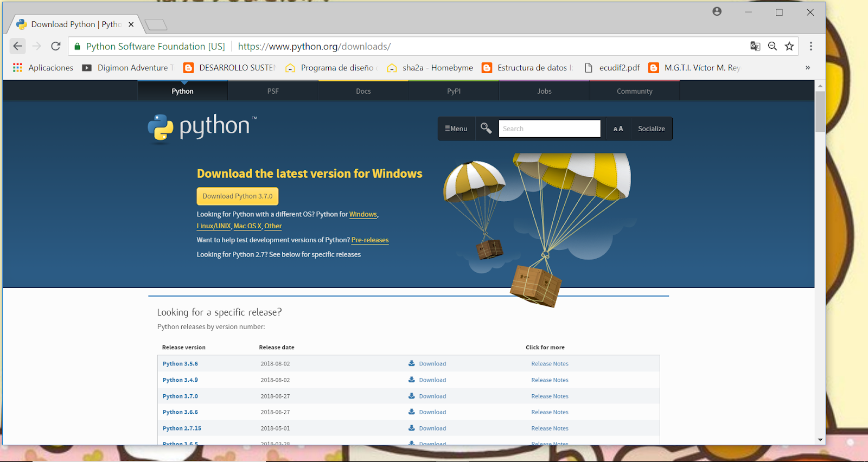Open Estructura de datos bookmark

point(528,68)
